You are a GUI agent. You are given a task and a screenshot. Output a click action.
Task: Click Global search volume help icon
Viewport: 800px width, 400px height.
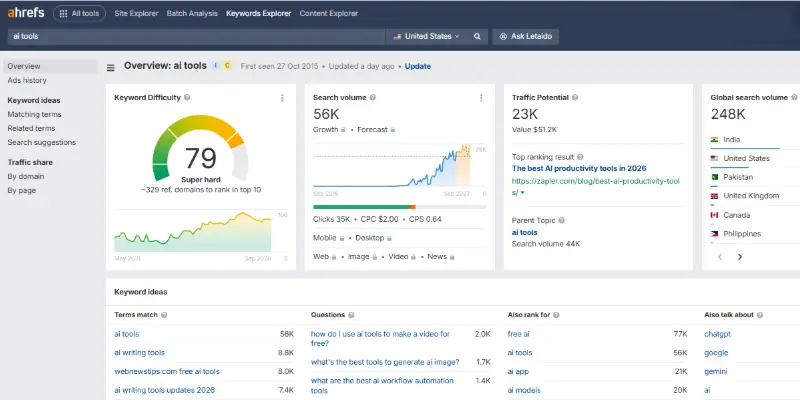pos(794,97)
